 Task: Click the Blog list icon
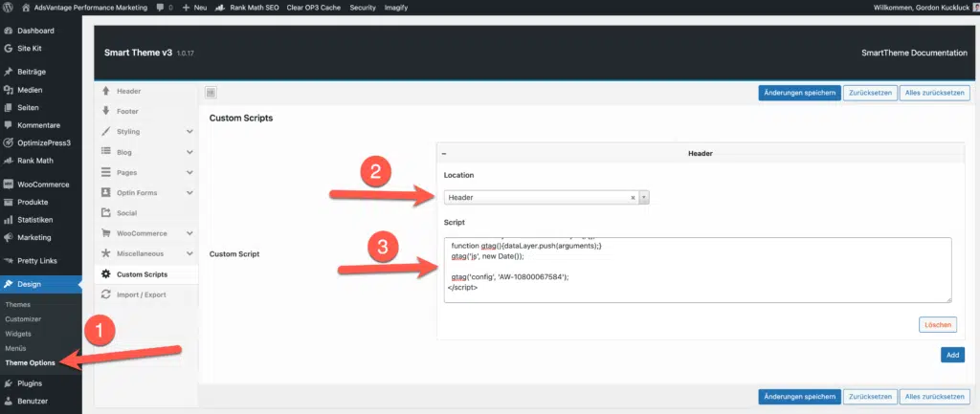pyautogui.click(x=105, y=152)
